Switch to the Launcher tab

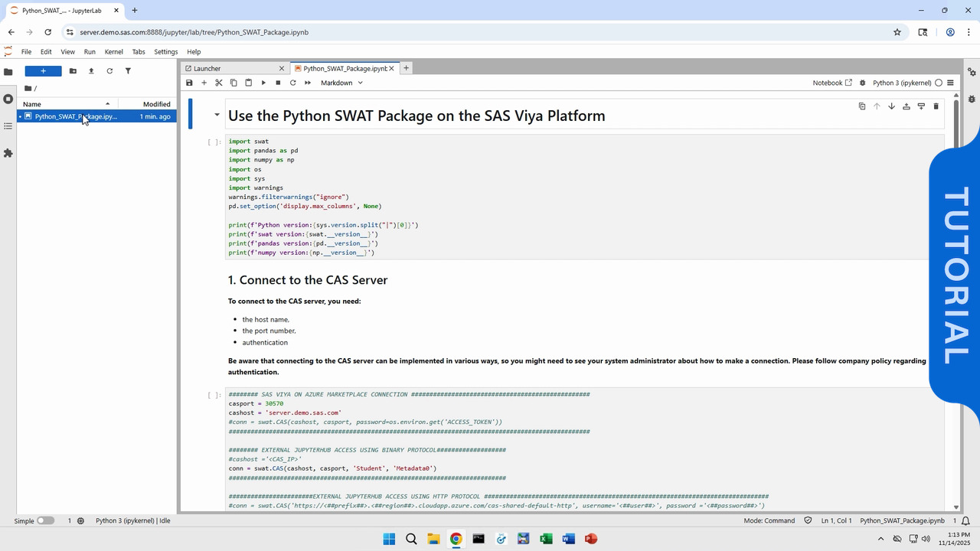[230, 68]
